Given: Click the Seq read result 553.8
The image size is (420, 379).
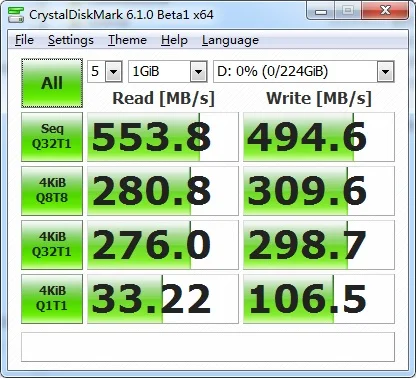Looking at the screenshot, I should click(163, 137).
